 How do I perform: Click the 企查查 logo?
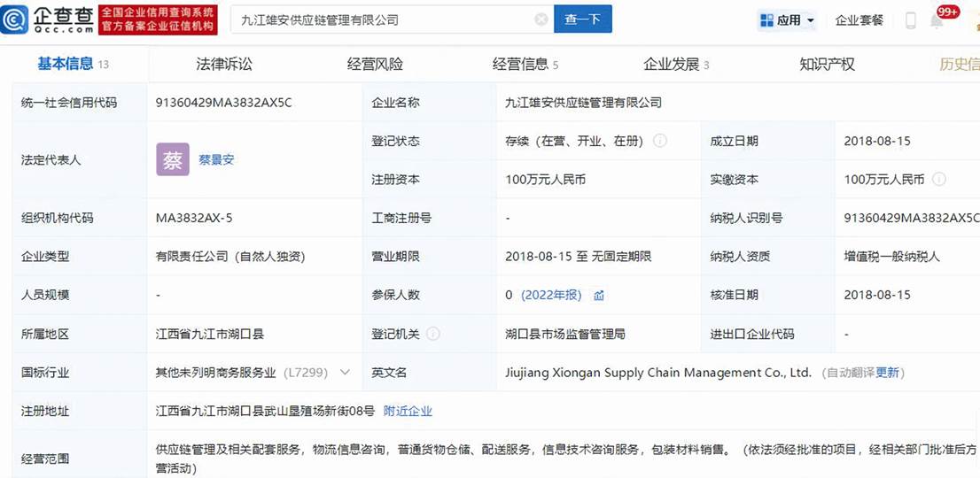48,19
